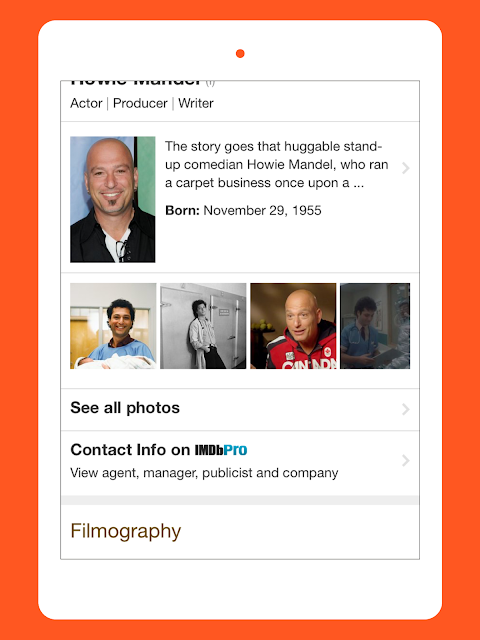The image size is (480, 640).
Task: View photo of man holding a baby
Action: [113, 326]
